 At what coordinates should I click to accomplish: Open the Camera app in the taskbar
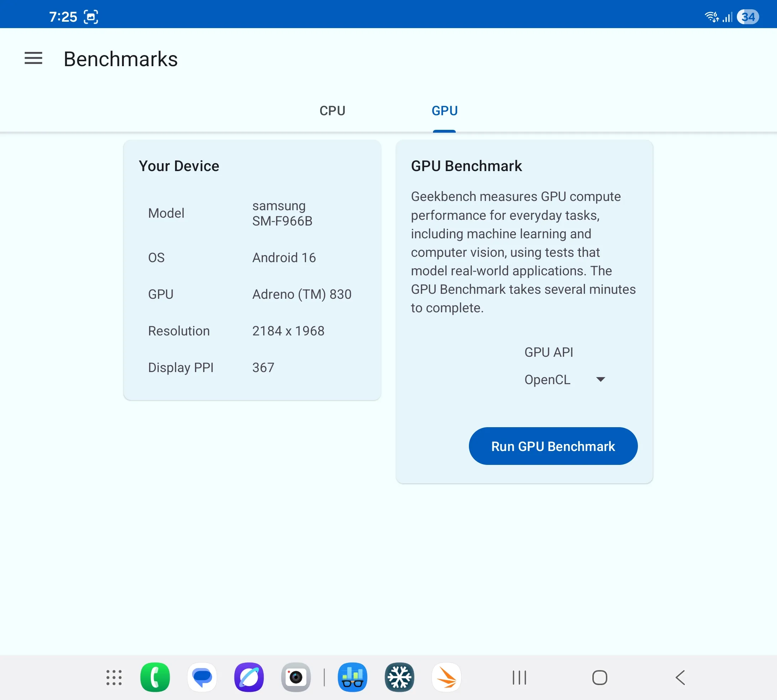point(296,677)
